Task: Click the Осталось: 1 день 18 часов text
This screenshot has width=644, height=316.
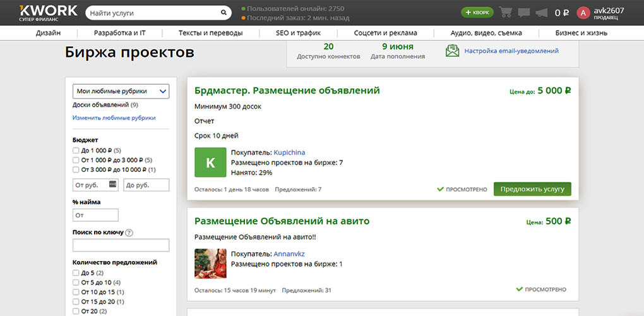Action: [232, 190]
